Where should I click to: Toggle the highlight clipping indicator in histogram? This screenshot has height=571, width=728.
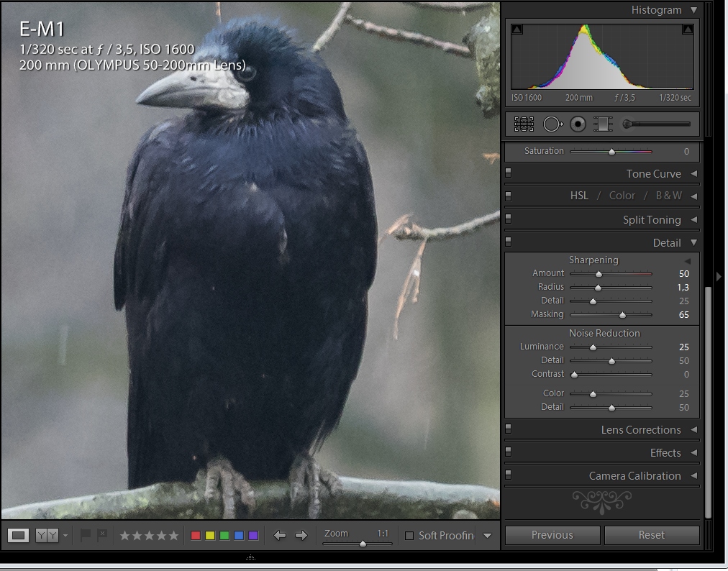pyautogui.click(x=687, y=29)
